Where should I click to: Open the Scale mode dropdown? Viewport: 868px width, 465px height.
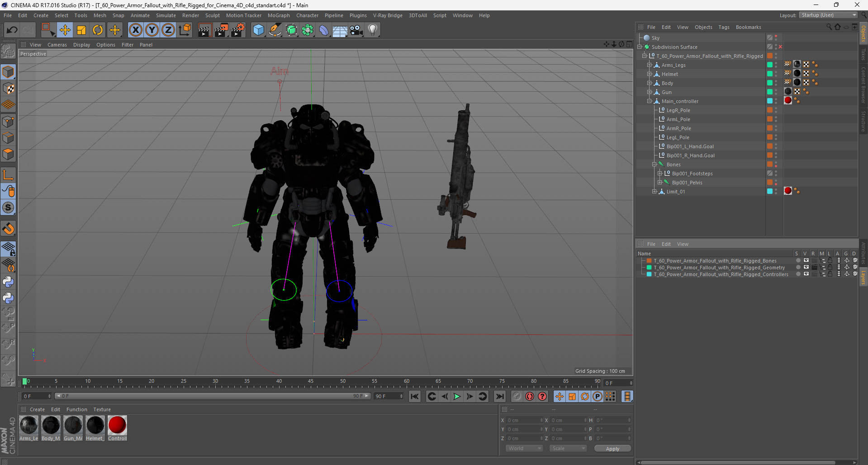(568, 448)
